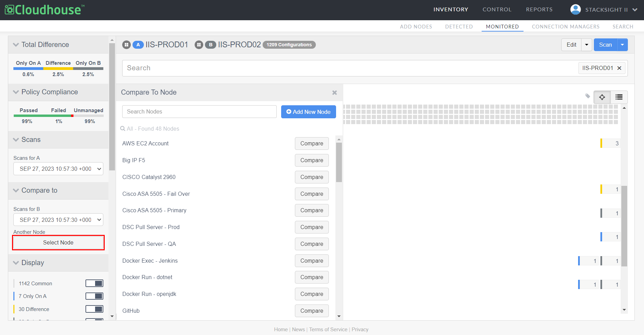Collapse the Total Difference section
The height and width of the screenshot is (335, 644).
point(16,45)
